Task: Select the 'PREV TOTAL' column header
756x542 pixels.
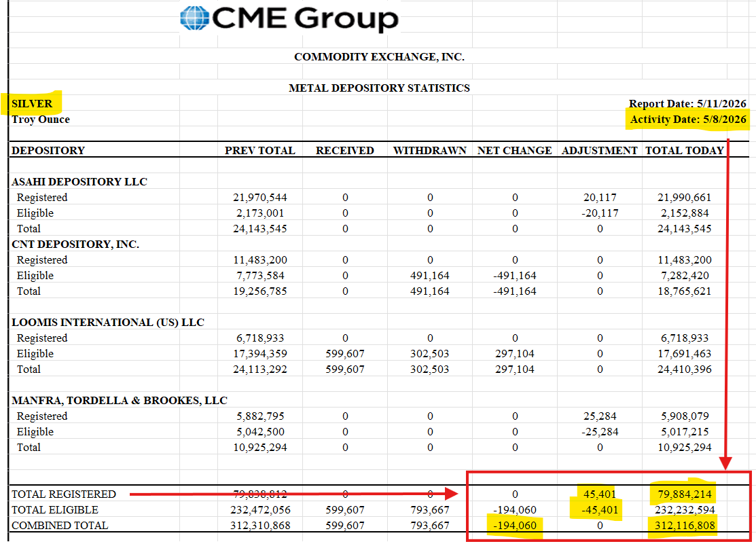Action: pyautogui.click(x=260, y=151)
